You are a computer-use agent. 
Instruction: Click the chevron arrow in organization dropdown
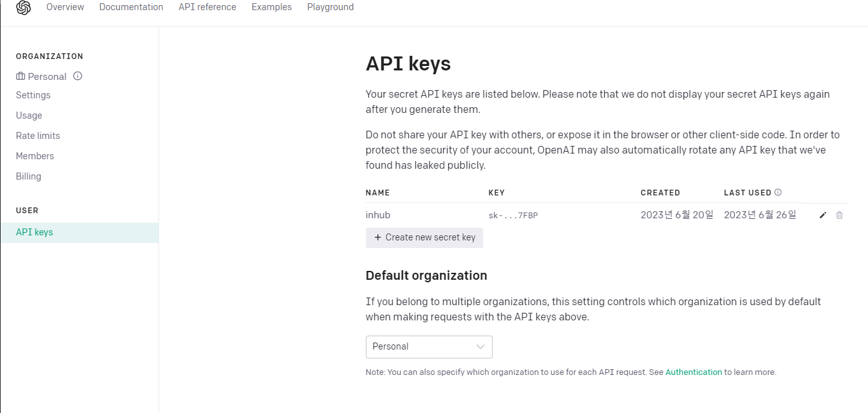(x=481, y=346)
